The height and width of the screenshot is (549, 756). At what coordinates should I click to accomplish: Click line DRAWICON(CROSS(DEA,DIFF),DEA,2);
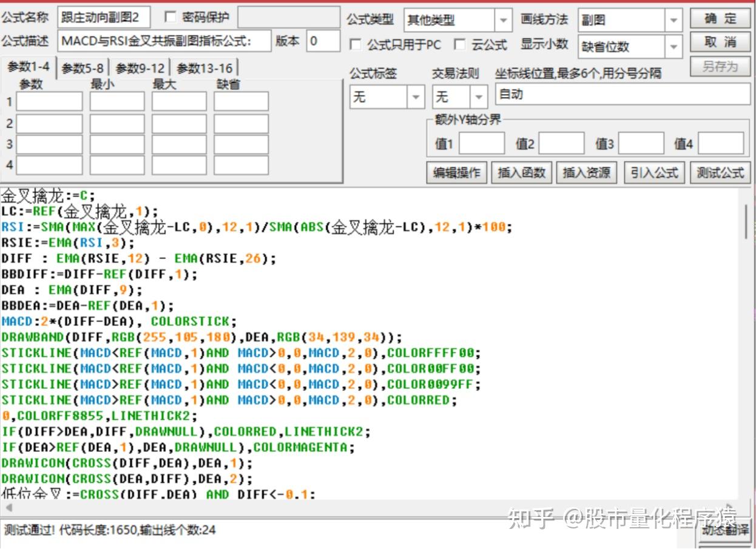127,479
